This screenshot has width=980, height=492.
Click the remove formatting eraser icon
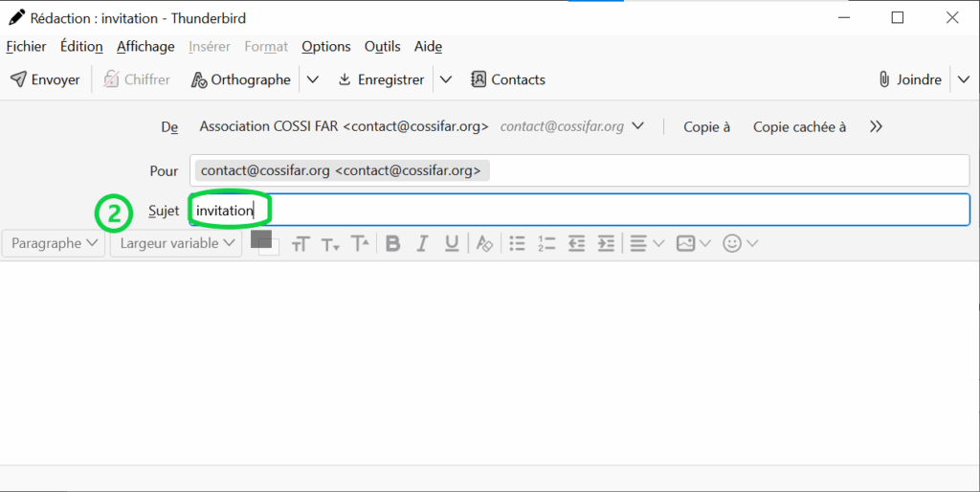pos(484,243)
